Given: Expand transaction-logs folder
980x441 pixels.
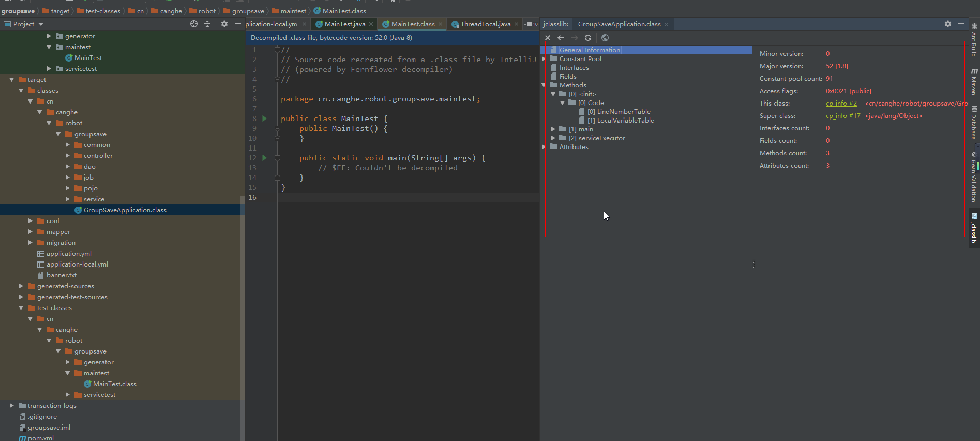Looking at the screenshot, I should pos(12,406).
